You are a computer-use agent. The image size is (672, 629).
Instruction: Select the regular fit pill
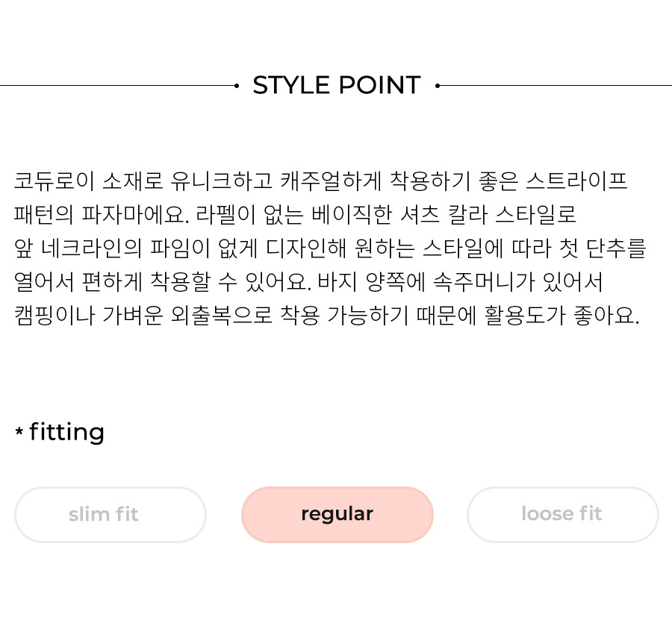coord(337,514)
